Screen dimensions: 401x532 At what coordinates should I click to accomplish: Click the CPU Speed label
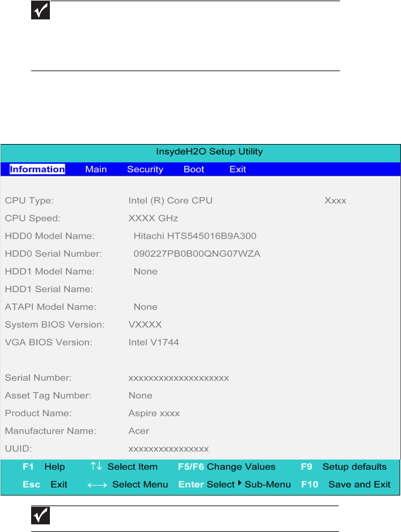tap(32, 218)
